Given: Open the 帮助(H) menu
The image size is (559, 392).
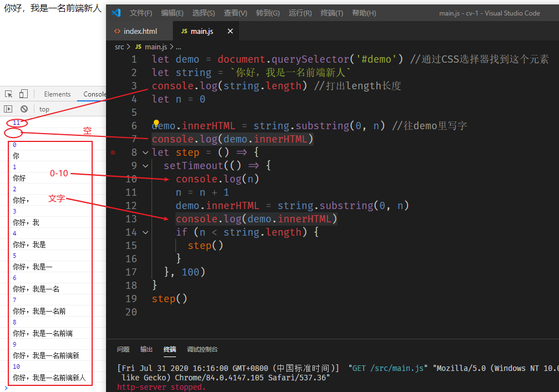Looking at the screenshot, I should coord(364,13).
